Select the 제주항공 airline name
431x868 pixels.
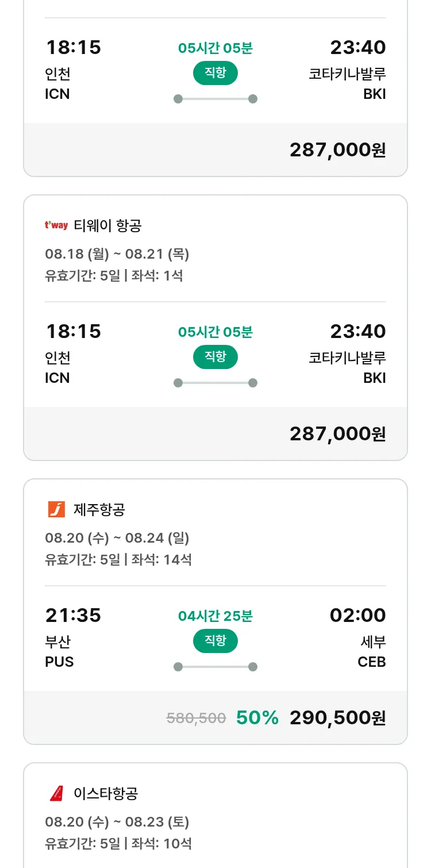(99, 509)
